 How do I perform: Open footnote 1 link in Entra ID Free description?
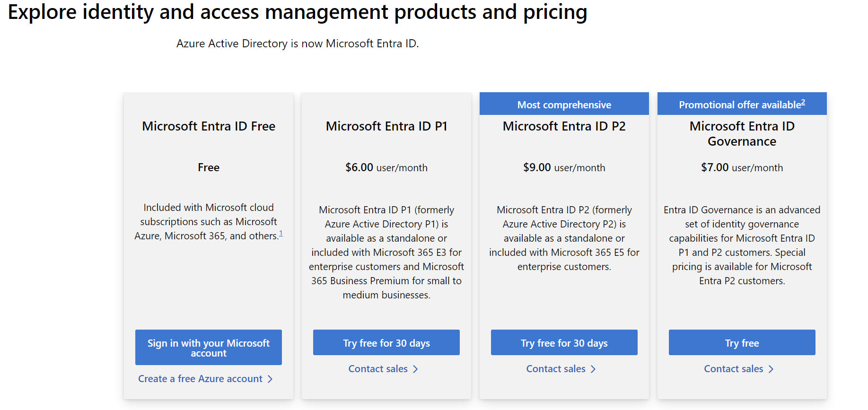281,233
